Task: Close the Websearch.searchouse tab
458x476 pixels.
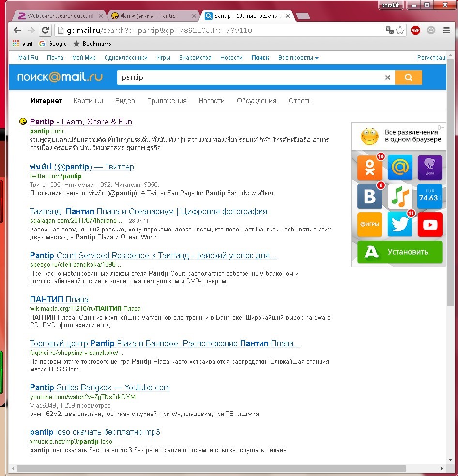Action: pyautogui.click(x=101, y=16)
